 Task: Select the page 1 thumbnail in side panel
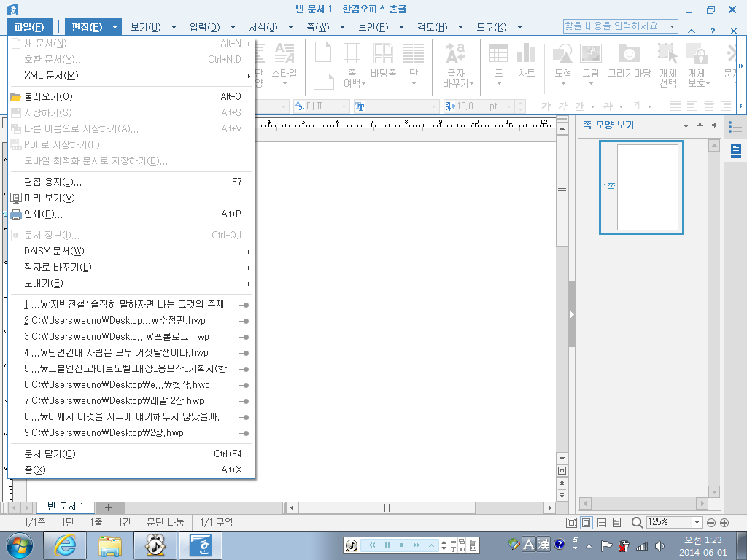click(641, 187)
